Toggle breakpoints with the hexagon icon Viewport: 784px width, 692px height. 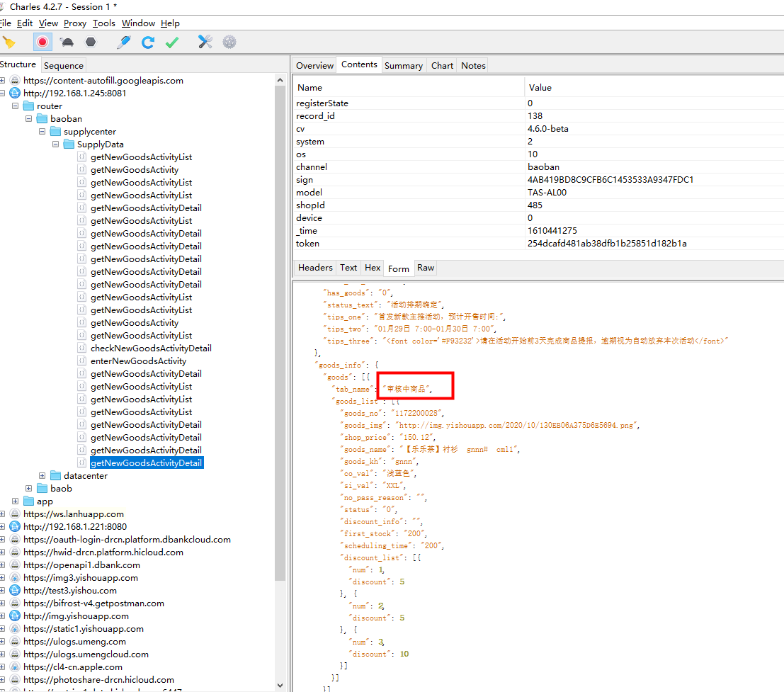(91, 42)
